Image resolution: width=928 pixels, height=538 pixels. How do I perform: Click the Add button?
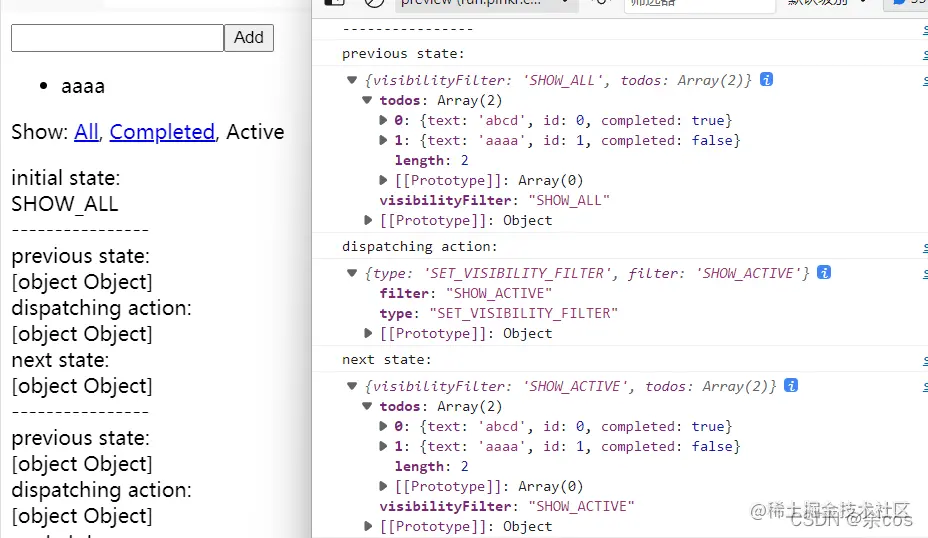click(249, 37)
